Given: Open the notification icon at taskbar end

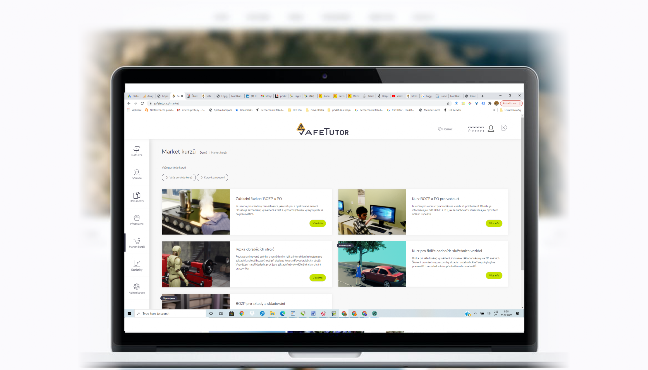Looking at the screenshot, I should coord(517,314).
